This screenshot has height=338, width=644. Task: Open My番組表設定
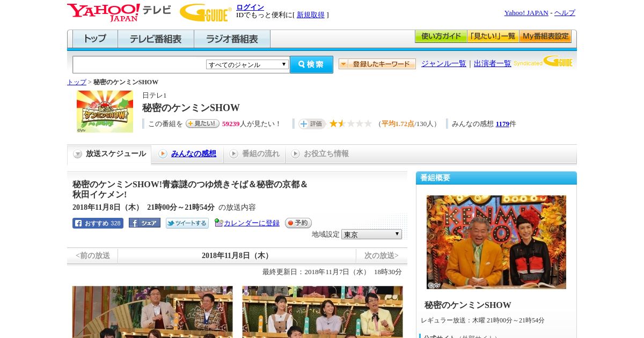tap(545, 36)
